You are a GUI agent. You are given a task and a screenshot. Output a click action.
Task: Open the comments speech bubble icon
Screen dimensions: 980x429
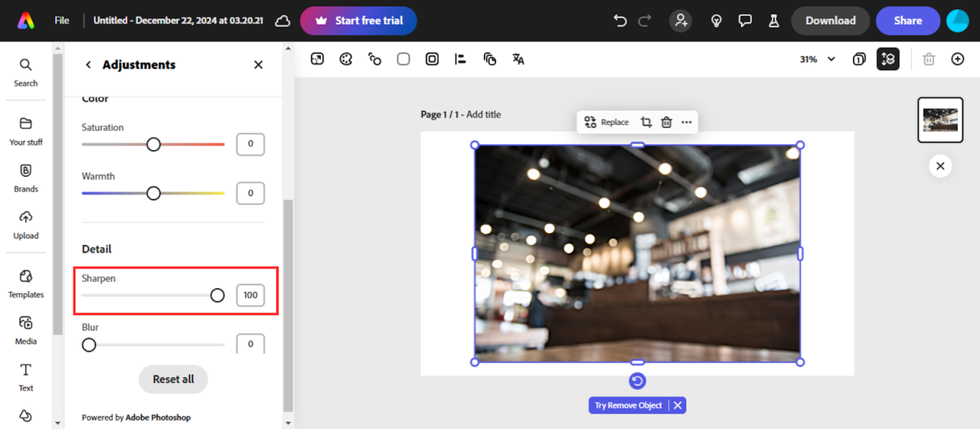(x=745, y=21)
